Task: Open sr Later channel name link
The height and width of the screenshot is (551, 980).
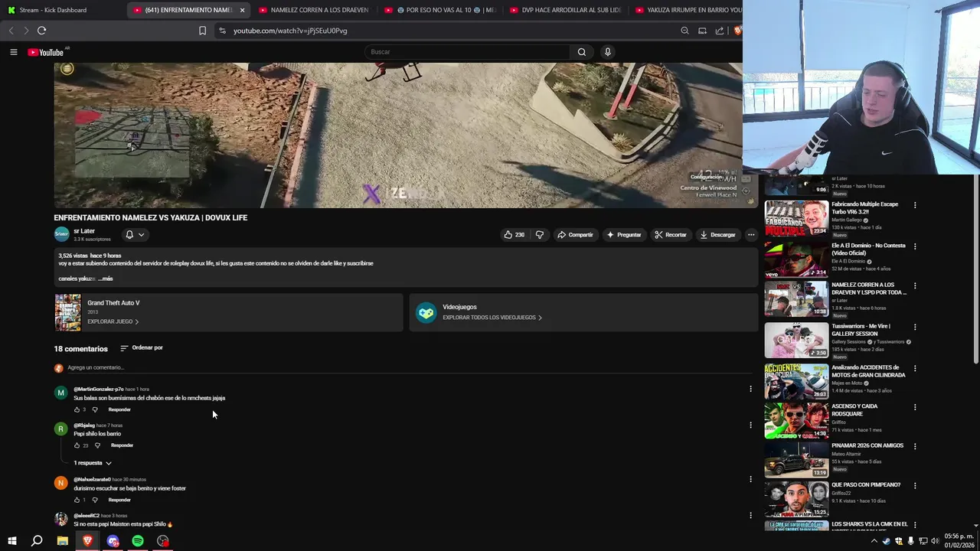Action: pyautogui.click(x=84, y=231)
